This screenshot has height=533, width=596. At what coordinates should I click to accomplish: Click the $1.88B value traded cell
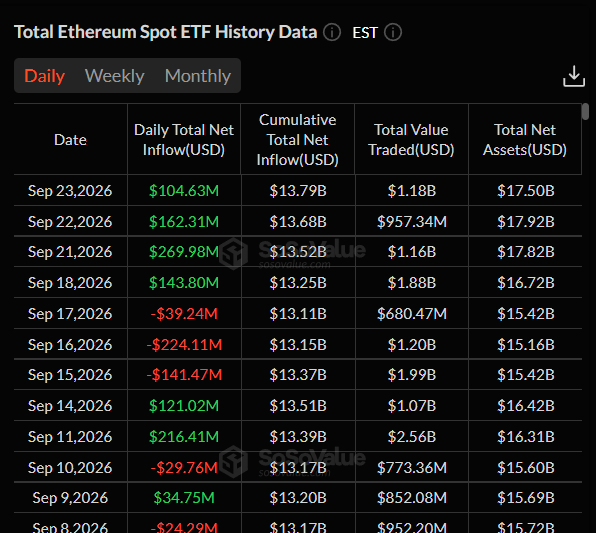click(412, 283)
